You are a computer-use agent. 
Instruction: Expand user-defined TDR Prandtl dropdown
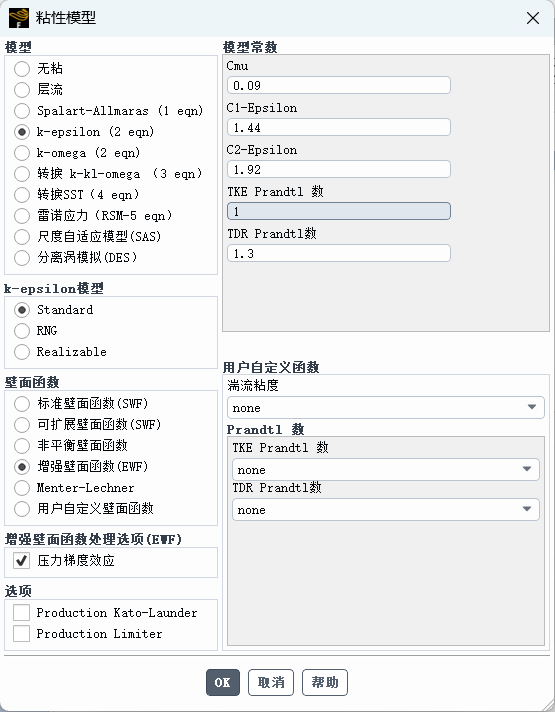point(386,509)
